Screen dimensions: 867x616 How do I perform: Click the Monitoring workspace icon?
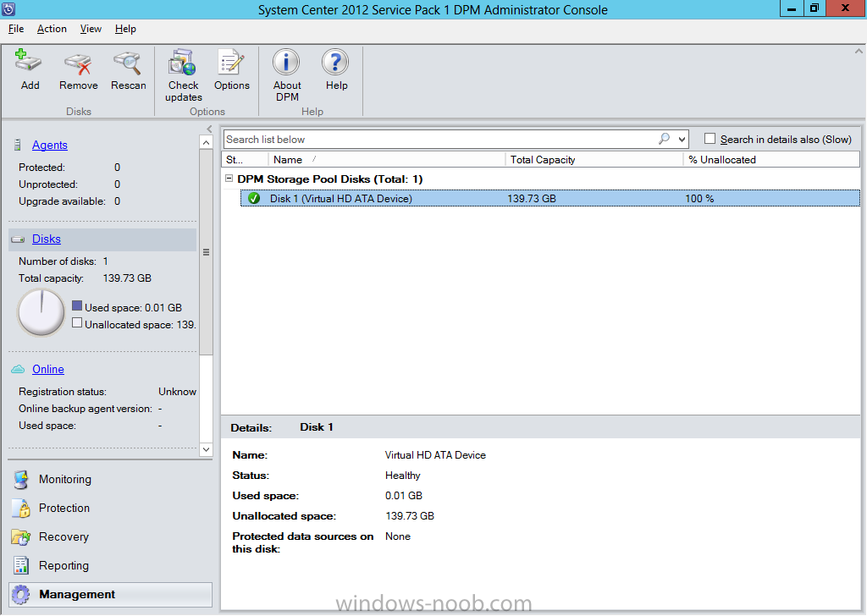pos(21,480)
